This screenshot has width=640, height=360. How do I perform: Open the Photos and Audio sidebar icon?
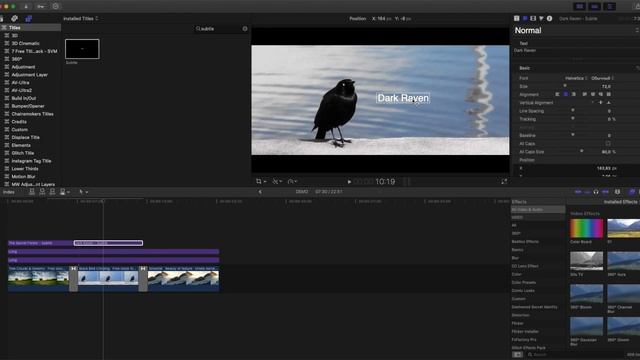15,18
